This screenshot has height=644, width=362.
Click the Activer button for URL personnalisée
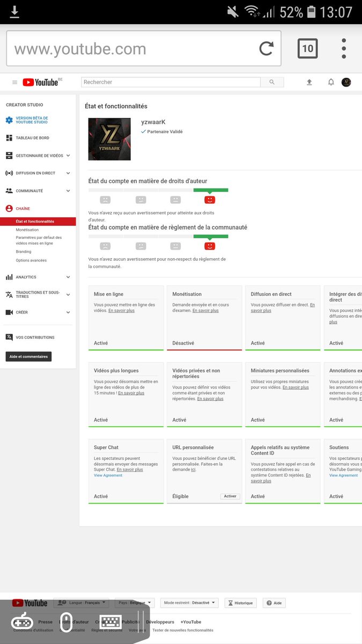click(230, 496)
